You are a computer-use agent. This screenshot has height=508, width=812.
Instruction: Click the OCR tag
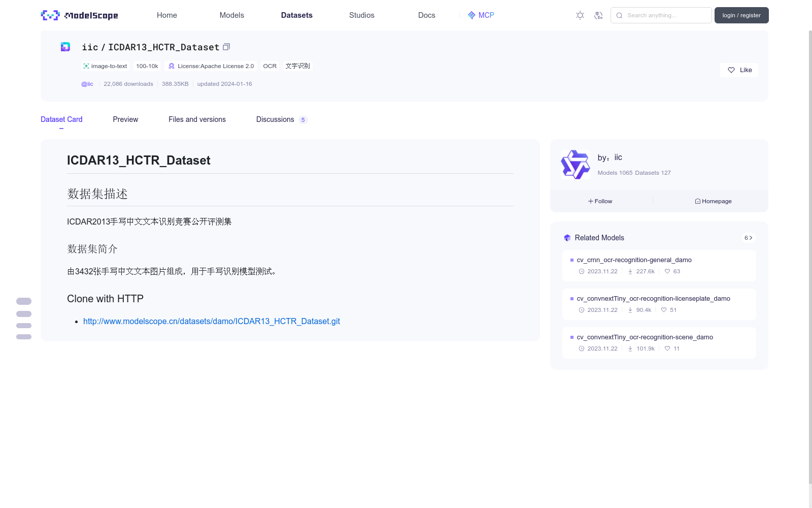click(x=270, y=66)
